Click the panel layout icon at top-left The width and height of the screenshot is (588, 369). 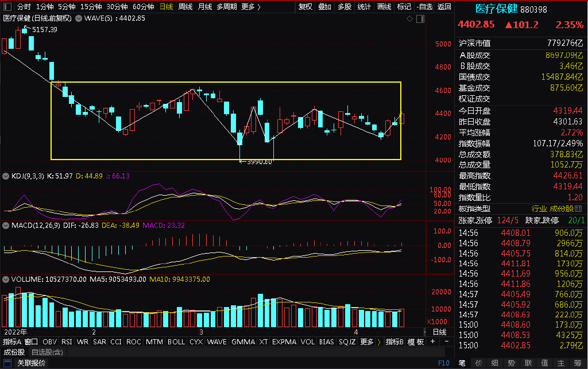[x=7, y=7]
